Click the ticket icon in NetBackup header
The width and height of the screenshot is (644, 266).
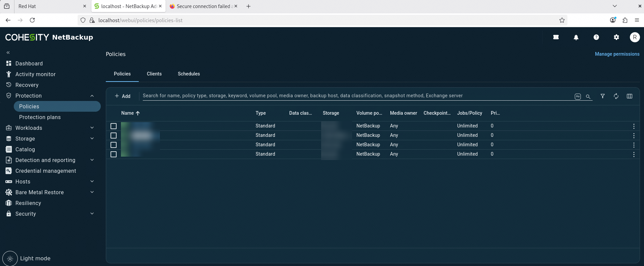(x=556, y=37)
